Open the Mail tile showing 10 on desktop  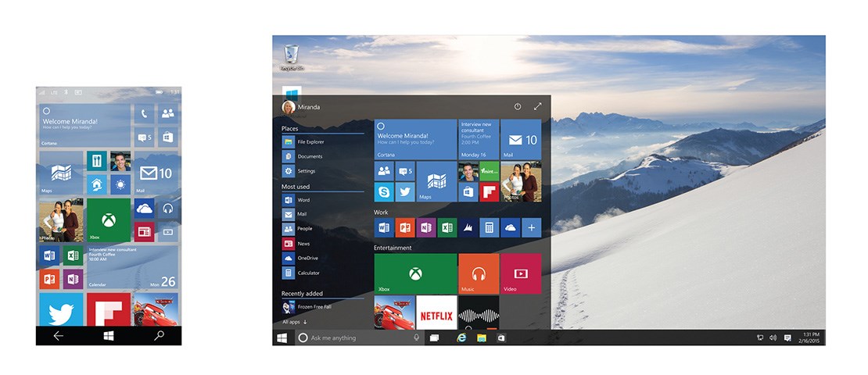click(x=521, y=139)
